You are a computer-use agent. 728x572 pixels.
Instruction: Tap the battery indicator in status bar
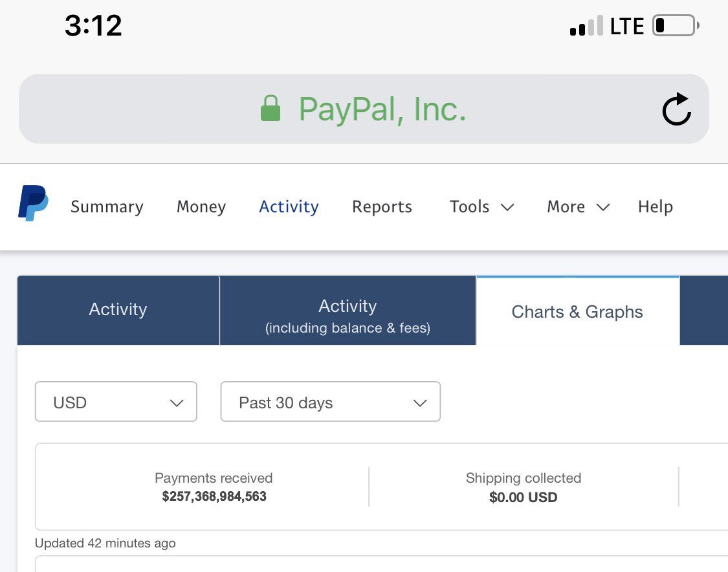[x=676, y=25]
